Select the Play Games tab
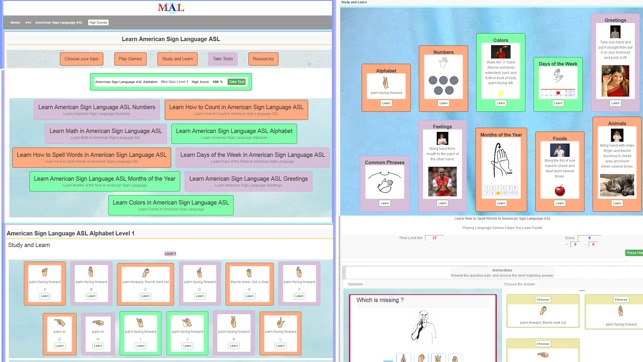The height and width of the screenshot is (362, 643). click(x=130, y=59)
